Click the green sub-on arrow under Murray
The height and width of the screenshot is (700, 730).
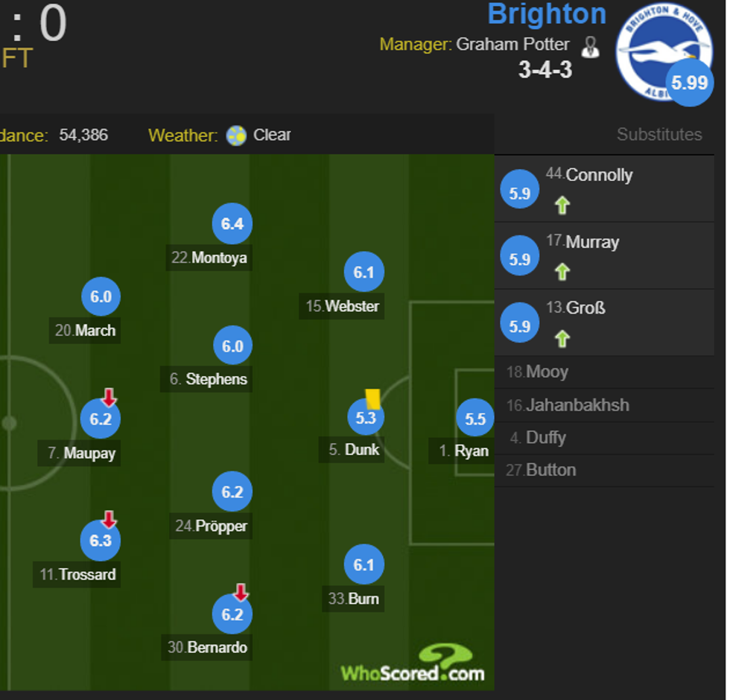tap(562, 272)
